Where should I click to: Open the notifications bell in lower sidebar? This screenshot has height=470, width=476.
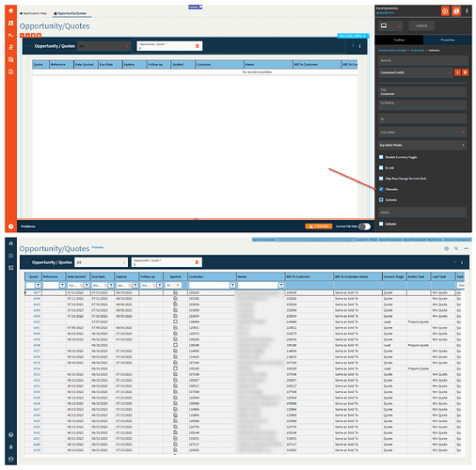(x=11, y=446)
